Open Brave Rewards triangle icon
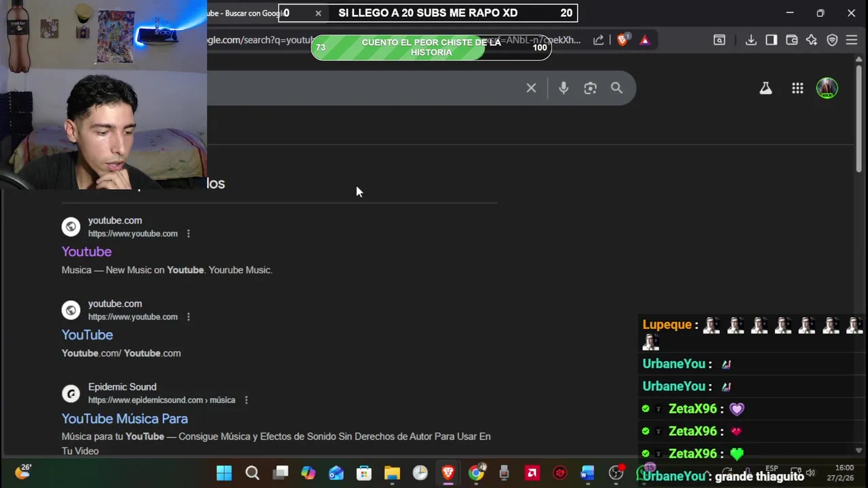 pyautogui.click(x=644, y=40)
